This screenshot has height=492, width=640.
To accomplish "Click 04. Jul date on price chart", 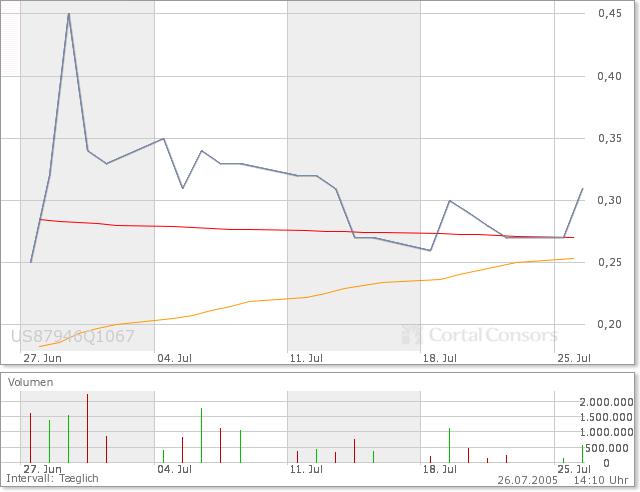I will pyautogui.click(x=175, y=358).
